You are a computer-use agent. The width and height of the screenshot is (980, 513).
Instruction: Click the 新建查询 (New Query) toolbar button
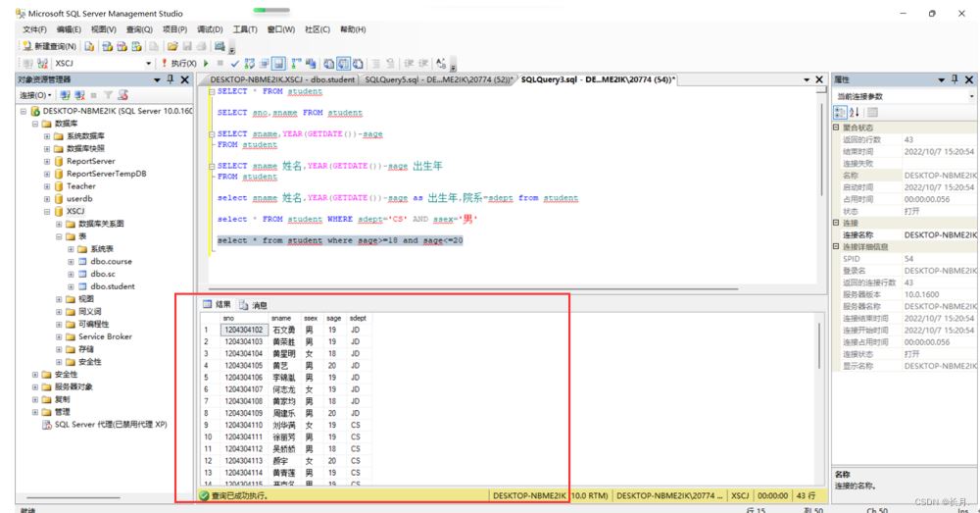(49, 46)
